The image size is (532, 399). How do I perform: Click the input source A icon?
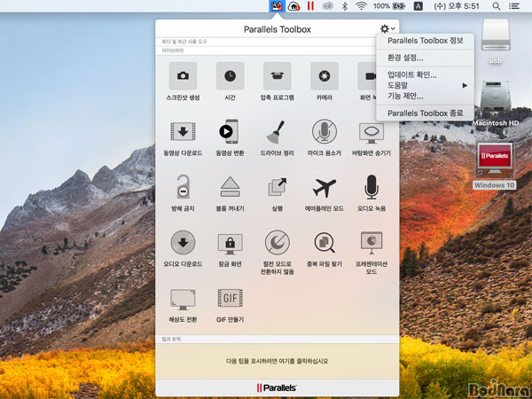(418, 6)
